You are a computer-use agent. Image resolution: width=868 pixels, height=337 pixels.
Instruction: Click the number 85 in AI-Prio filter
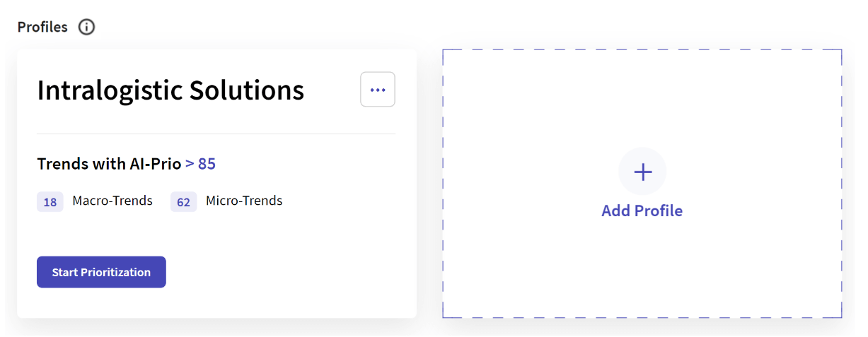pyautogui.click(x=207, y=164)
